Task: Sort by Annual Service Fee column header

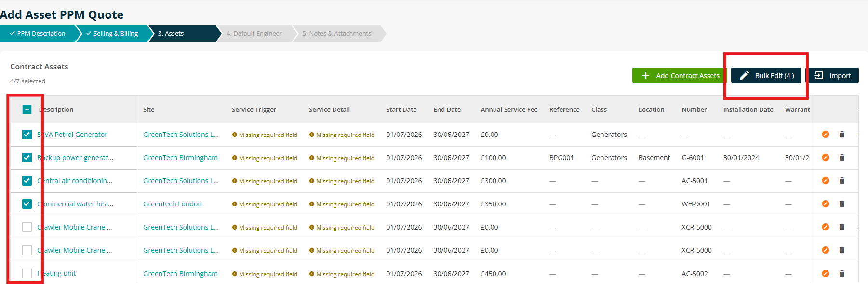Action: [509, 110]
